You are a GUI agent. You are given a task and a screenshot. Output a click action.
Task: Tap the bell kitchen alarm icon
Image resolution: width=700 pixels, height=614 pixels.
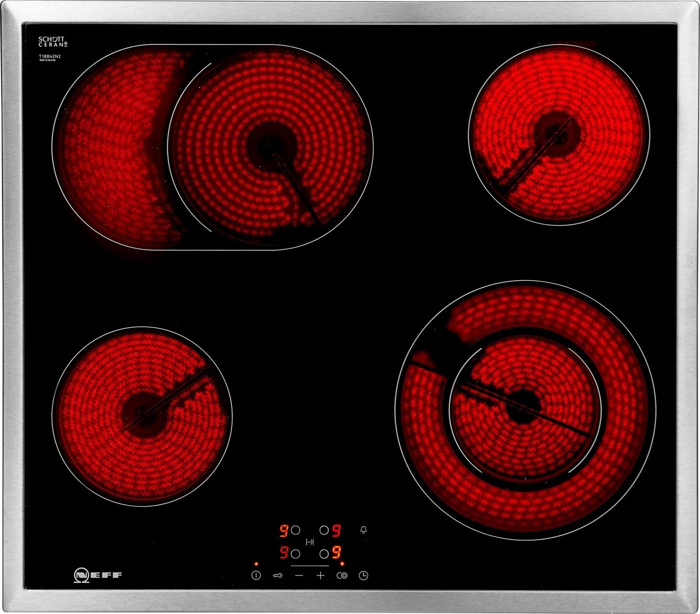363,530
